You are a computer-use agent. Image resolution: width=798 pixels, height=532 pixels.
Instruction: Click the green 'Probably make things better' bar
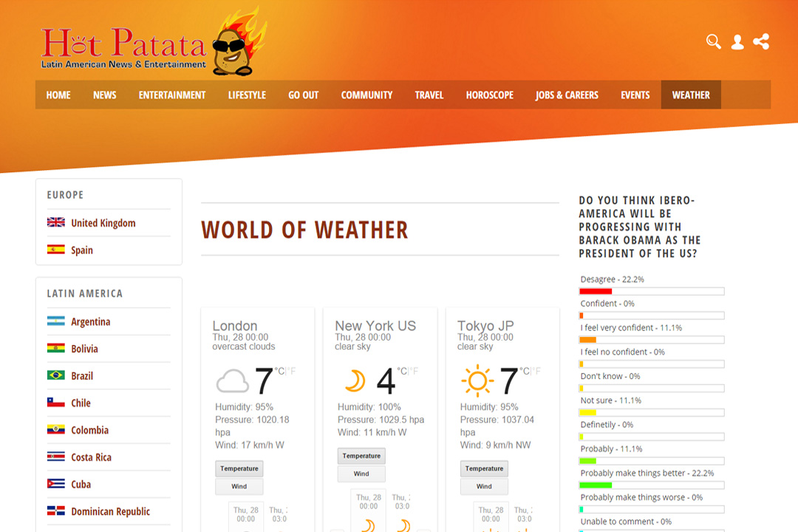596,485
